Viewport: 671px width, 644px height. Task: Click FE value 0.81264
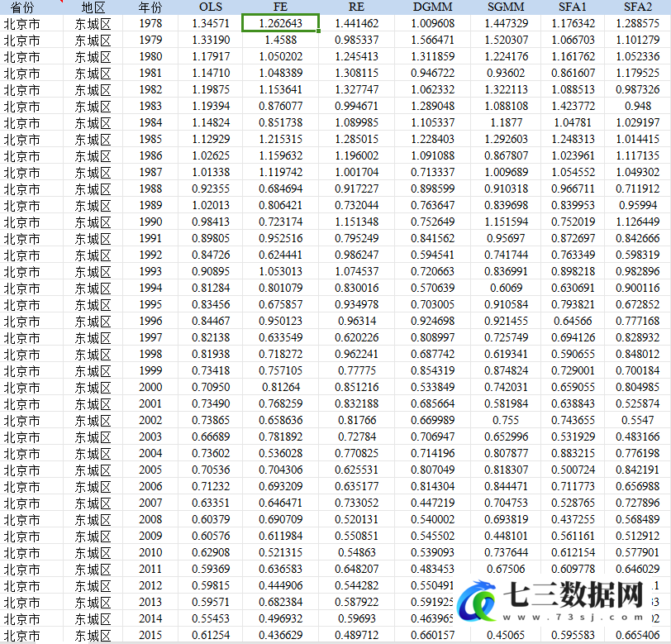point(280,388)
